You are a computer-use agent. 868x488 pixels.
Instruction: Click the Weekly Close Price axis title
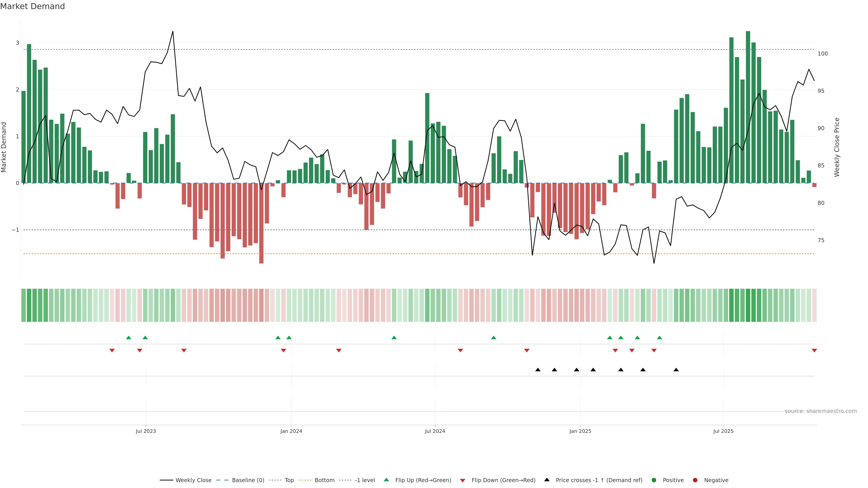pos(837,147)
